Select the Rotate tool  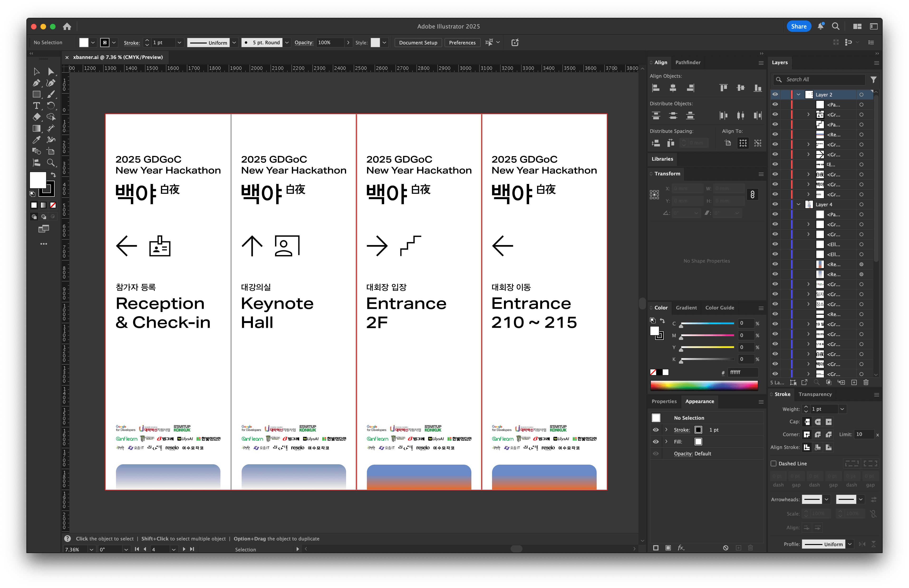(x=52, y=106)
